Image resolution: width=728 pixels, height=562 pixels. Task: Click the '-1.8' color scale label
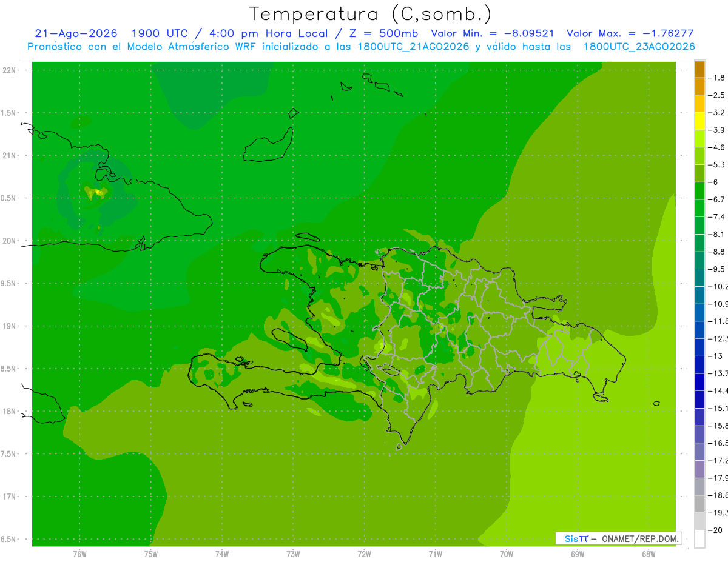point(717,78)
